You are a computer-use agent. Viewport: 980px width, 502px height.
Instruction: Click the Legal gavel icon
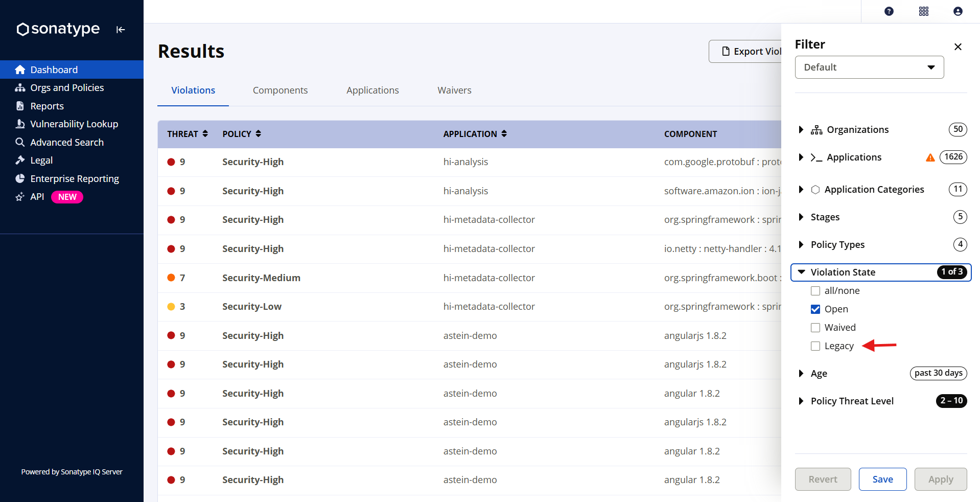[x=20, y=161]
